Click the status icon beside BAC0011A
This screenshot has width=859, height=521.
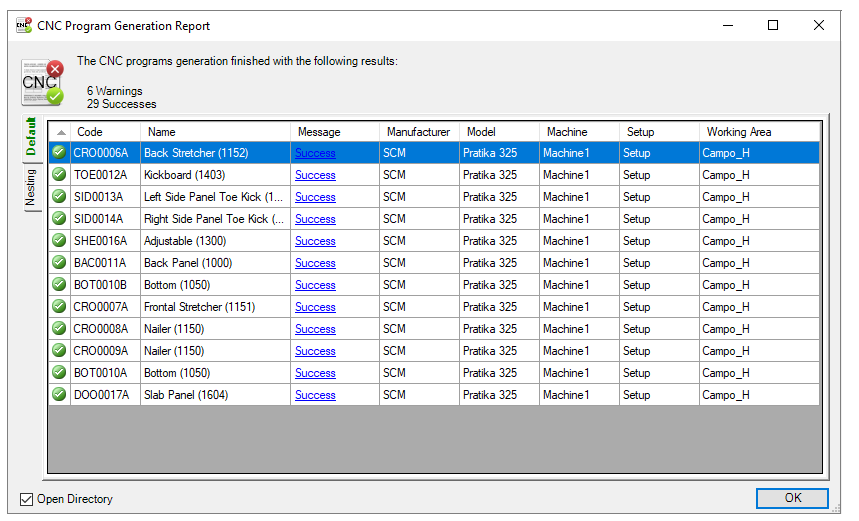59,263
